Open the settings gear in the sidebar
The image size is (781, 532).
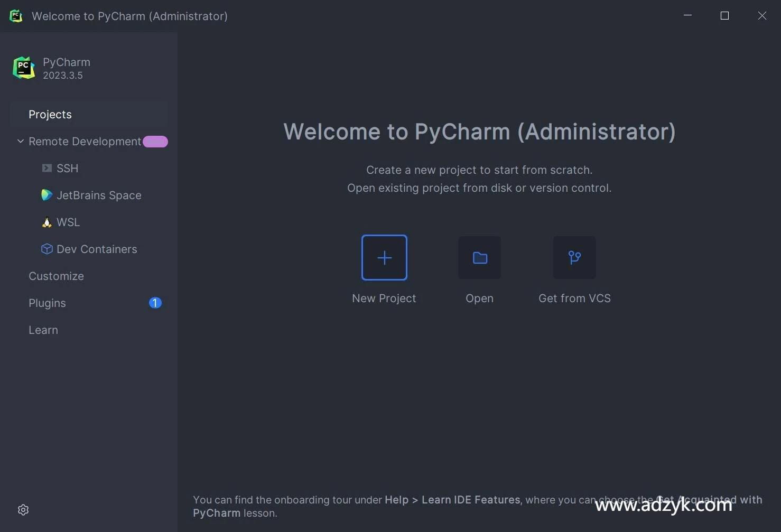point(23,510)
